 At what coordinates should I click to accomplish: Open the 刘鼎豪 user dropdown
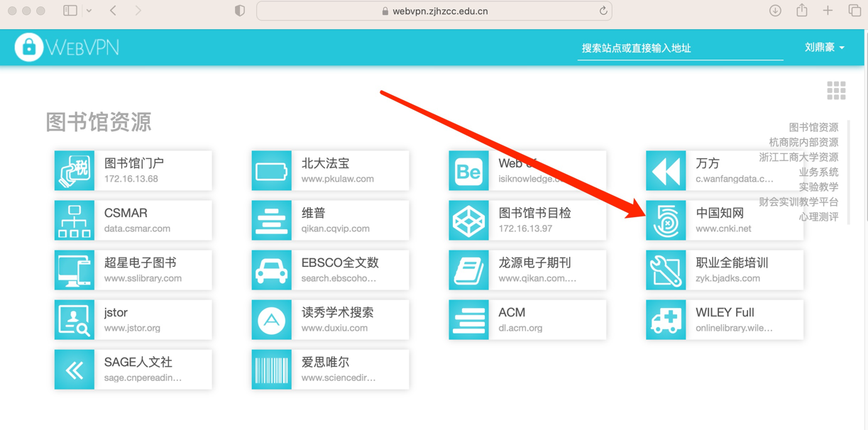(x=825, y=48)
